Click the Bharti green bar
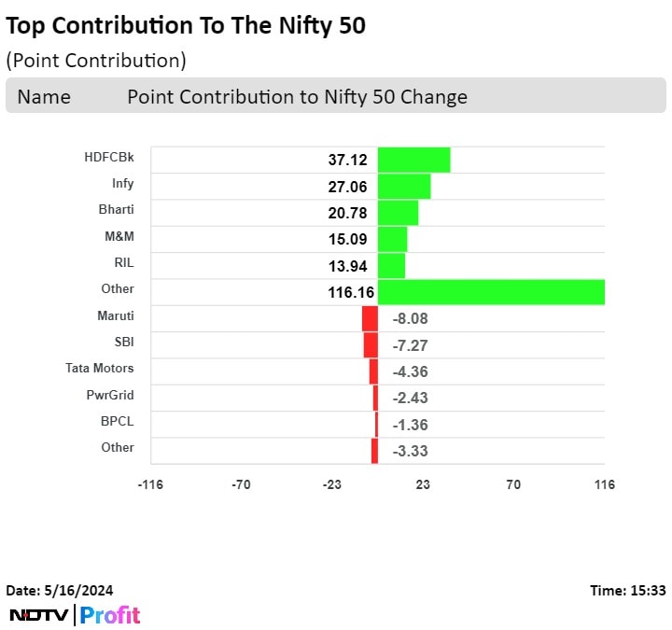This screenshot has height=630, width=672. tap(398, 213)
